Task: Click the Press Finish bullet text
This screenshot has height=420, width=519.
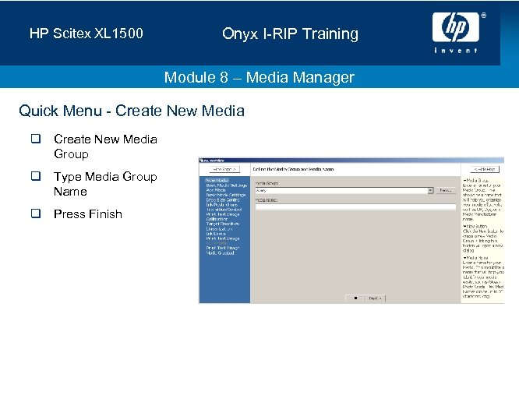Action: (x=88, y=214)
